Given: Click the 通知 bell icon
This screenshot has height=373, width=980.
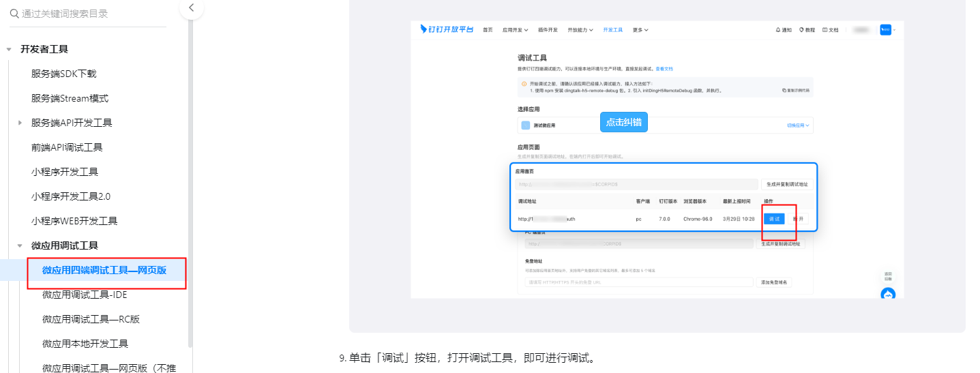Looking at the screenshot, I should pos(778,30).
